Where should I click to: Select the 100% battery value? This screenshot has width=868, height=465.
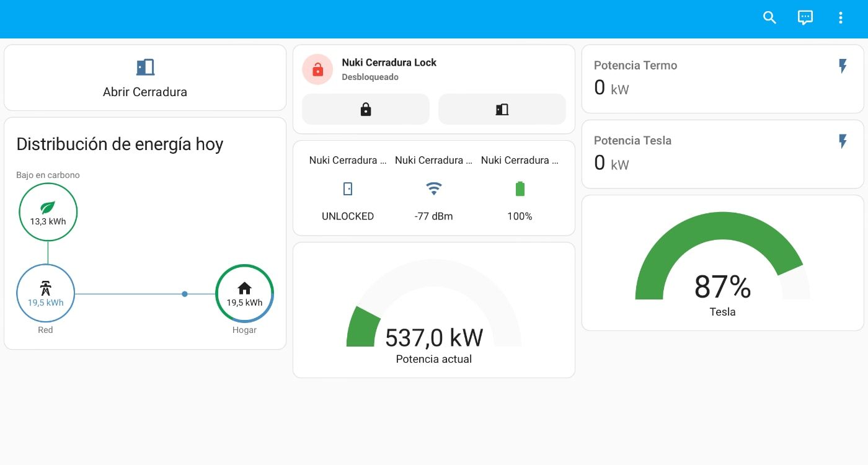[520, 216]
